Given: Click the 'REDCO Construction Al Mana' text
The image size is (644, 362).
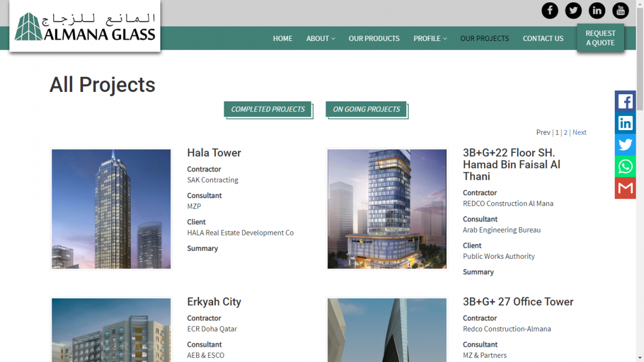Looking at the screenshot, I should click(x=508, y=204).
